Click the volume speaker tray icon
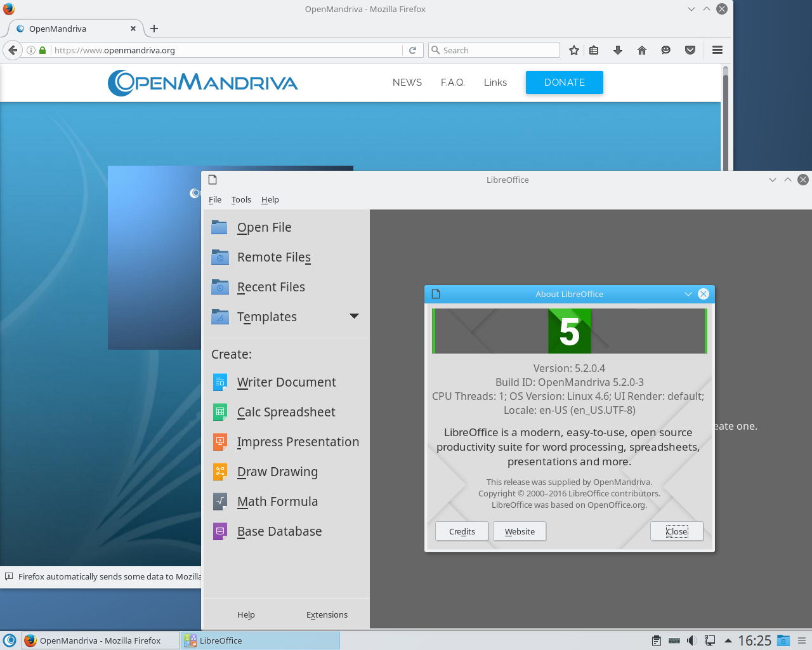 click(692, 640)
